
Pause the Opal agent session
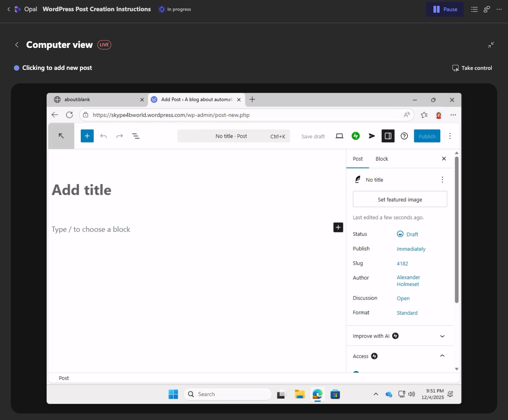[445, 9]
